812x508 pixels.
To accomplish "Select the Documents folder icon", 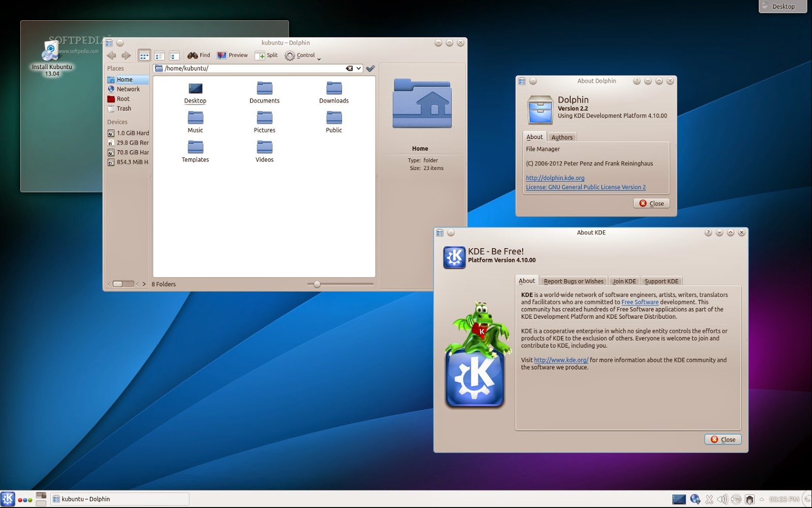I will [x=264, y=93].
